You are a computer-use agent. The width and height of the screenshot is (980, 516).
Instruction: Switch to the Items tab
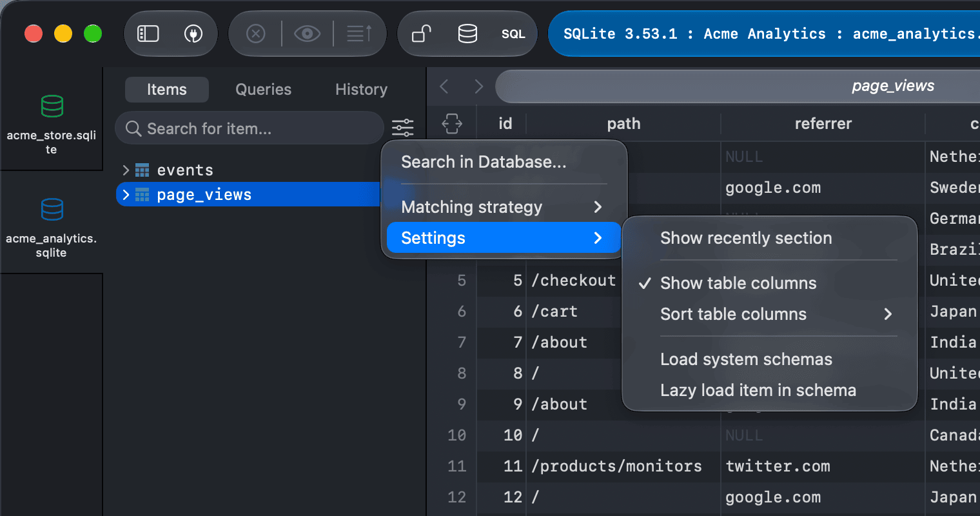(x=167, y=90)
